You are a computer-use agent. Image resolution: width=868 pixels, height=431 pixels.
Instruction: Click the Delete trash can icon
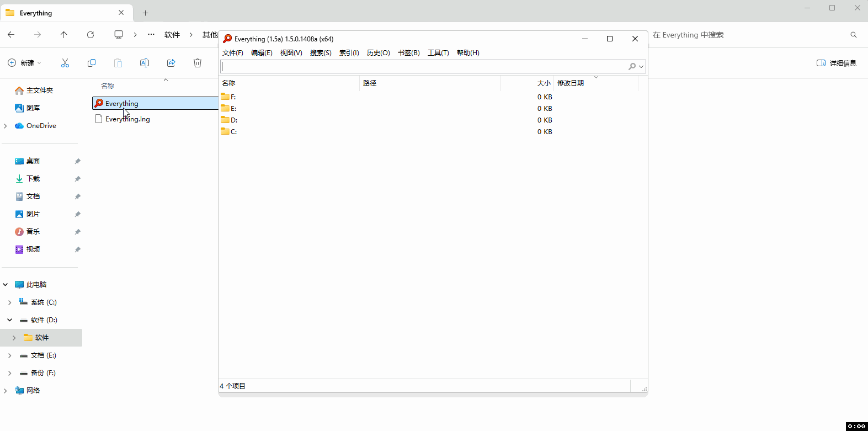pyautogui.click(x=198, y=63)
